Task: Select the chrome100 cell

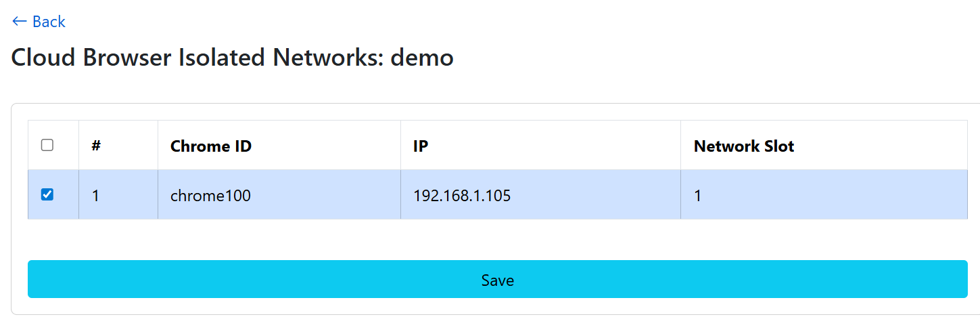Action: click(x=279, y=195)
